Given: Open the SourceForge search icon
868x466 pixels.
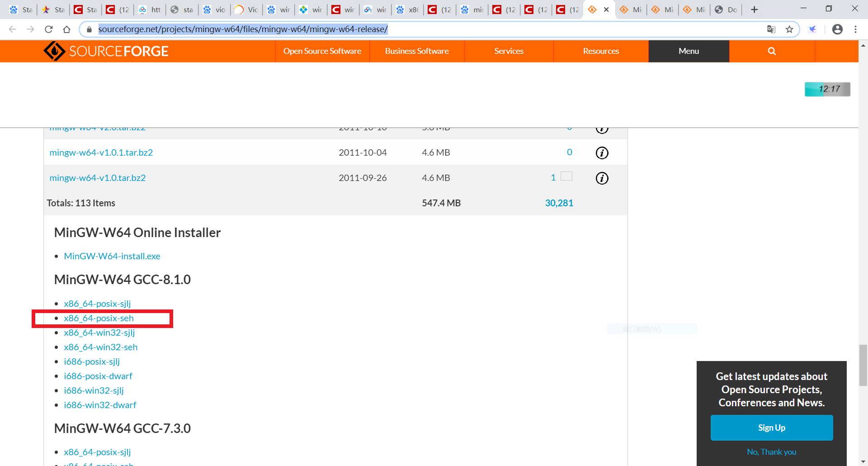Looking at the screenshot, I should (772, 51).
